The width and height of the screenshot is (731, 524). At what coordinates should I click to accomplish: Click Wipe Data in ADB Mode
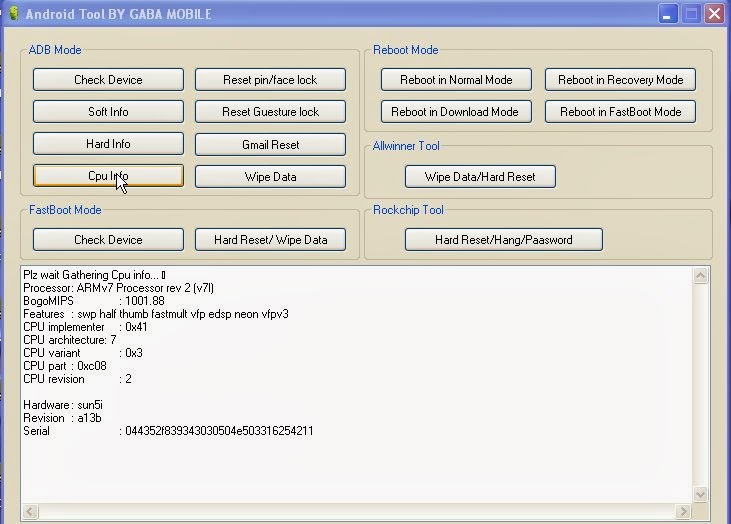[x=270, y=177]
